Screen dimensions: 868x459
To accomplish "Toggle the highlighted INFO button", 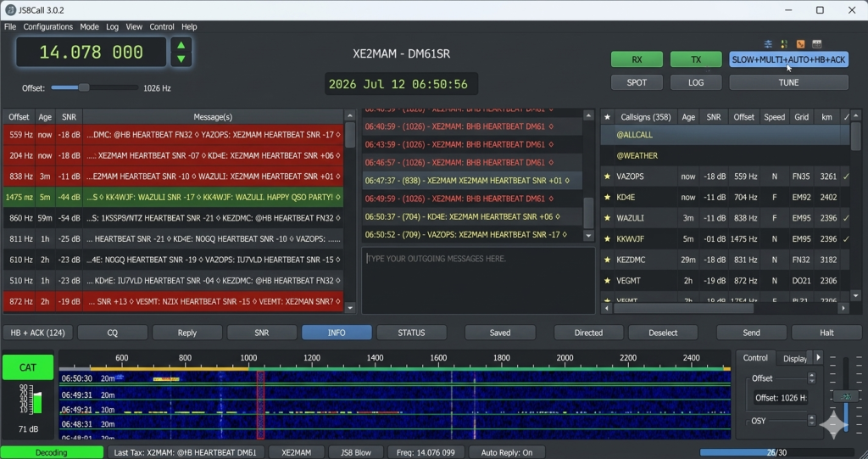I will (337, 333).
